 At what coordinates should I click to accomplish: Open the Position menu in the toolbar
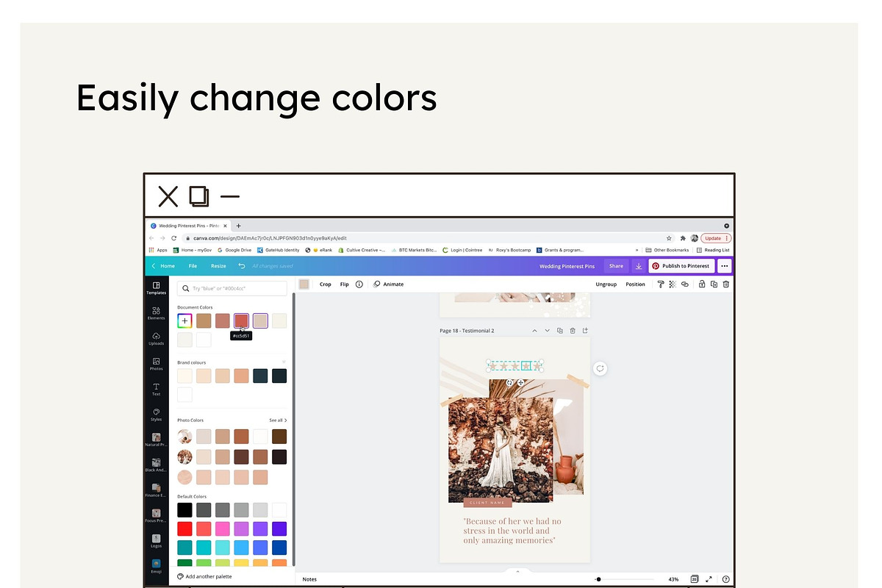[x=635, y=284]
